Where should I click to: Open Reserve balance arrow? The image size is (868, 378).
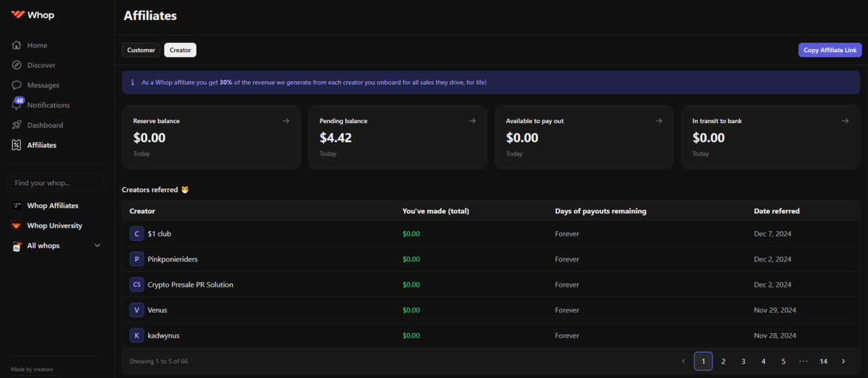coord(286,121)
